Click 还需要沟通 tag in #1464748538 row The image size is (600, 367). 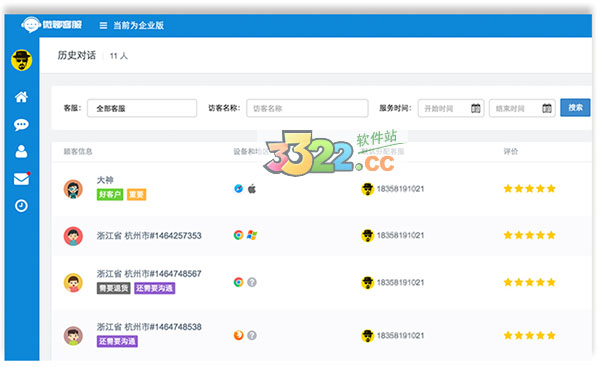(x=117, y=341)
